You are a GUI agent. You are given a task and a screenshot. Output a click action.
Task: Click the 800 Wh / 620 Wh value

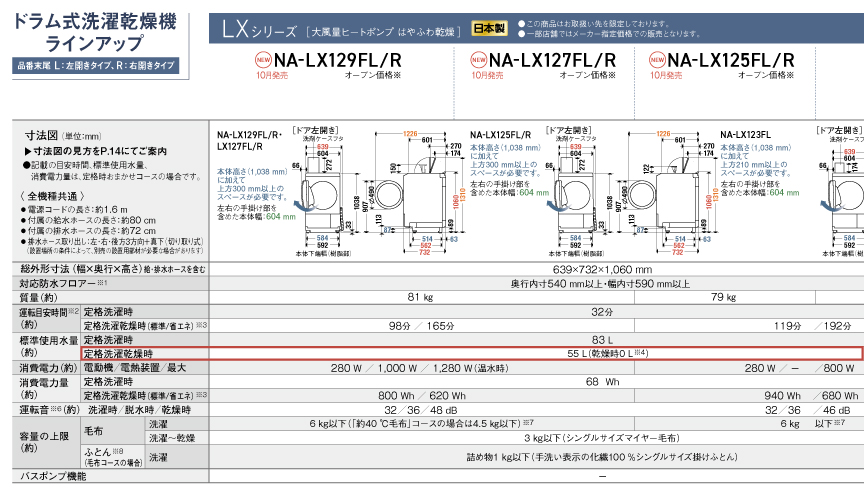(422, 396)
